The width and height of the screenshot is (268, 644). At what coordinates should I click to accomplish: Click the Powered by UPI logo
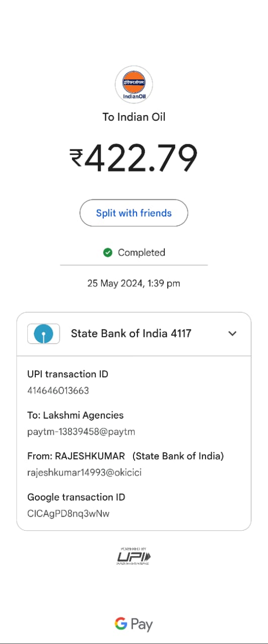(134, 556)
